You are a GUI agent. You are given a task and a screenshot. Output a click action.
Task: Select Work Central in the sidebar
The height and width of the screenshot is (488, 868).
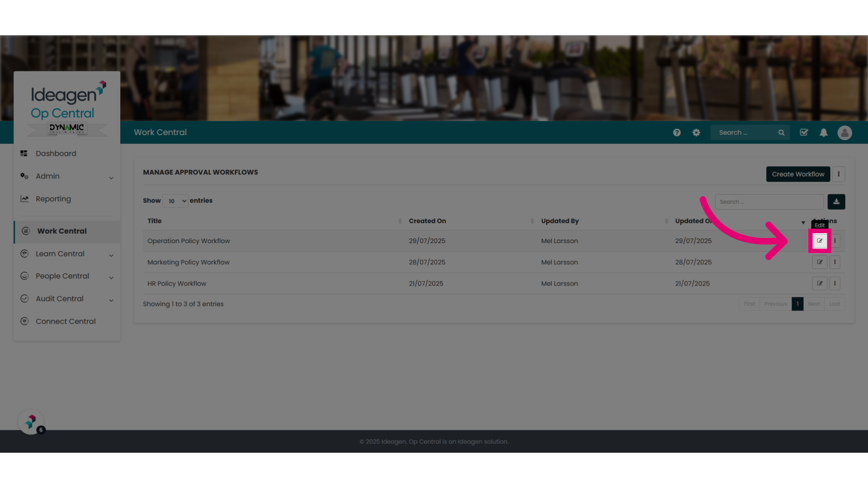click(x=67, y=231)
